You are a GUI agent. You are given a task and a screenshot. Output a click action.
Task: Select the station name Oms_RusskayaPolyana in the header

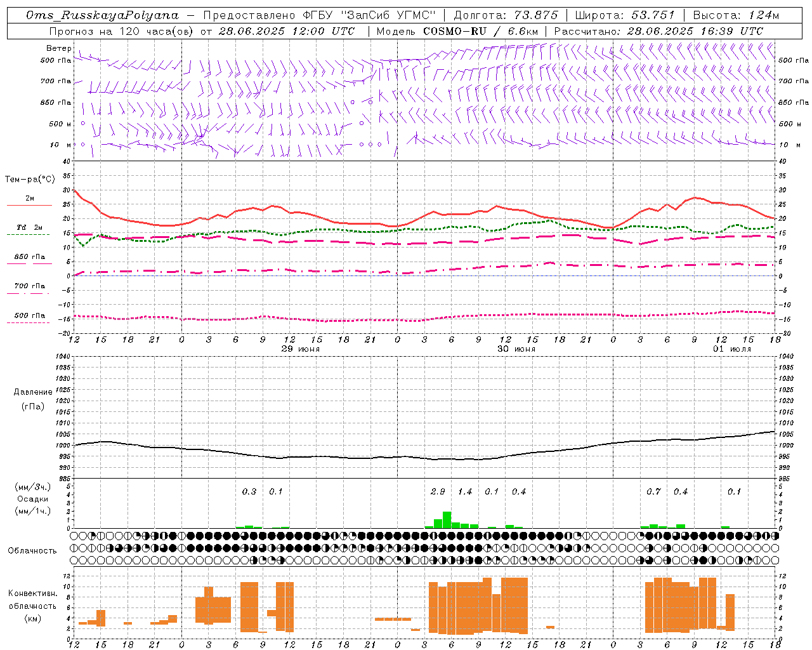102,15
